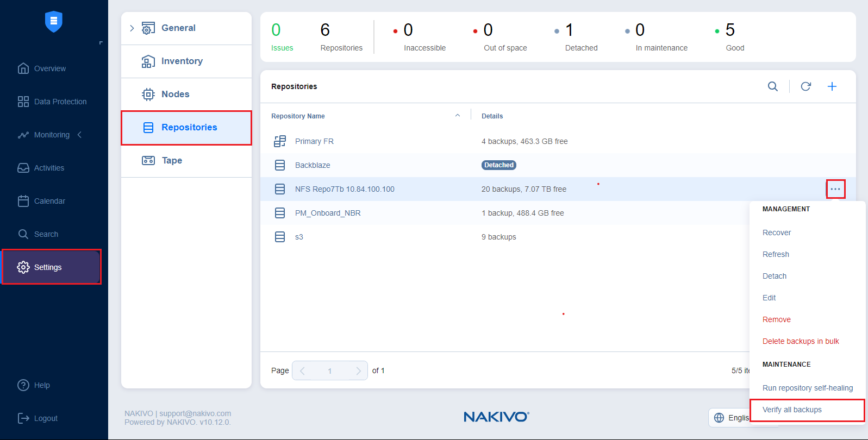Click the plus icon to add repository
868x440 pixels.
coord(832,86)
